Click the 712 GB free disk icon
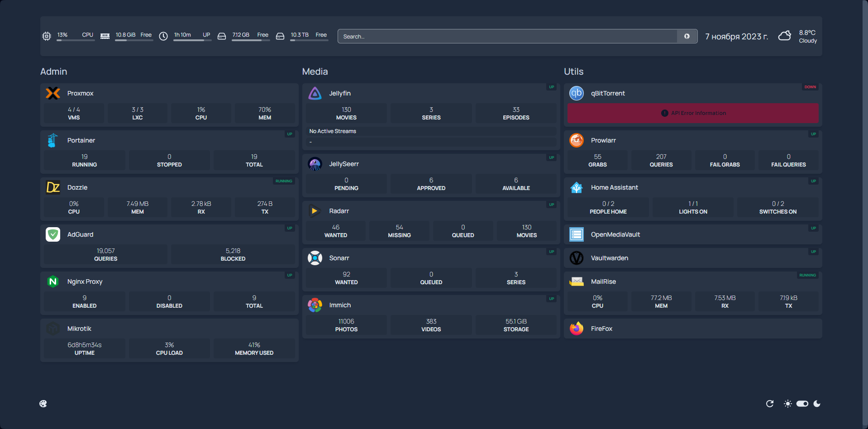Image resolution: width=868 pixels, height=429 pixels. 222,36
